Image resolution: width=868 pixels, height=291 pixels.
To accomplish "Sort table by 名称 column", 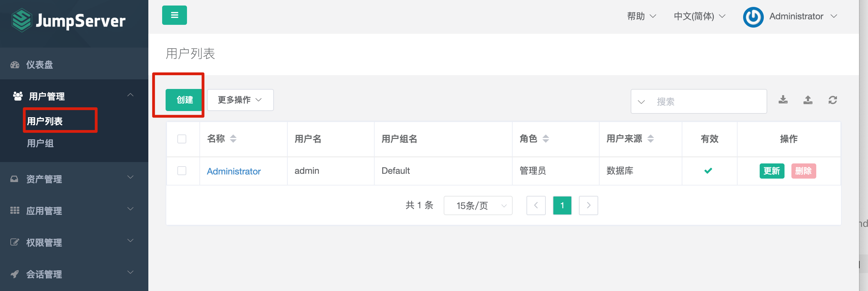I will (x=233, y=139).
